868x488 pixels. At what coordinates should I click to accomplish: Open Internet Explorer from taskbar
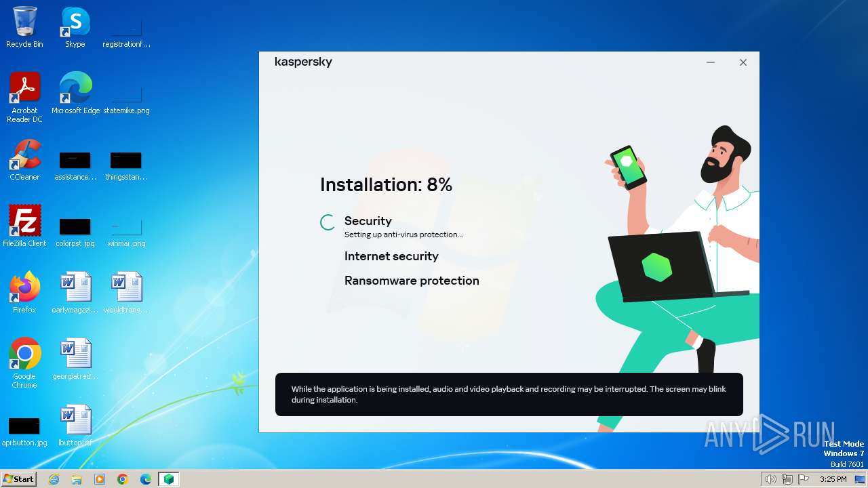(x=54, y=479)
